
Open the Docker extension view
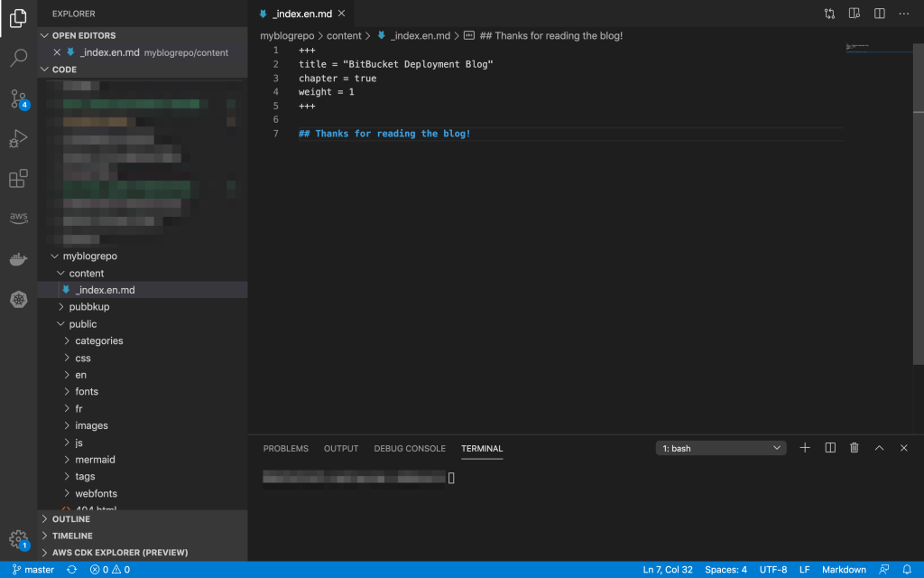tap(19, 258)
